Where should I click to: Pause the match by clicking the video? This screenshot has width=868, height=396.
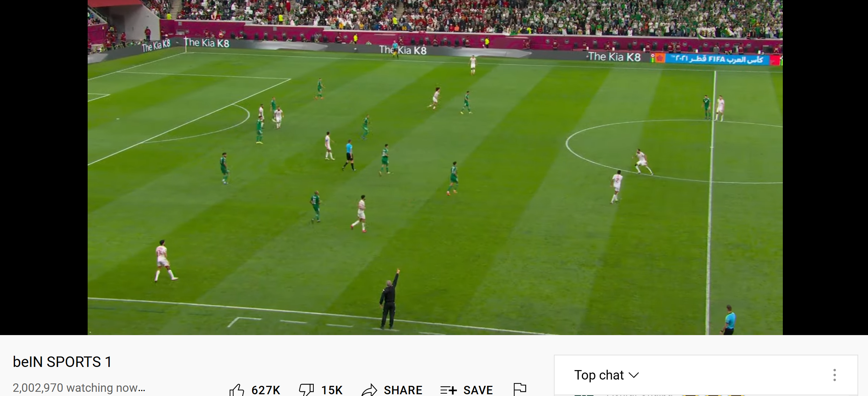(435, 167)
